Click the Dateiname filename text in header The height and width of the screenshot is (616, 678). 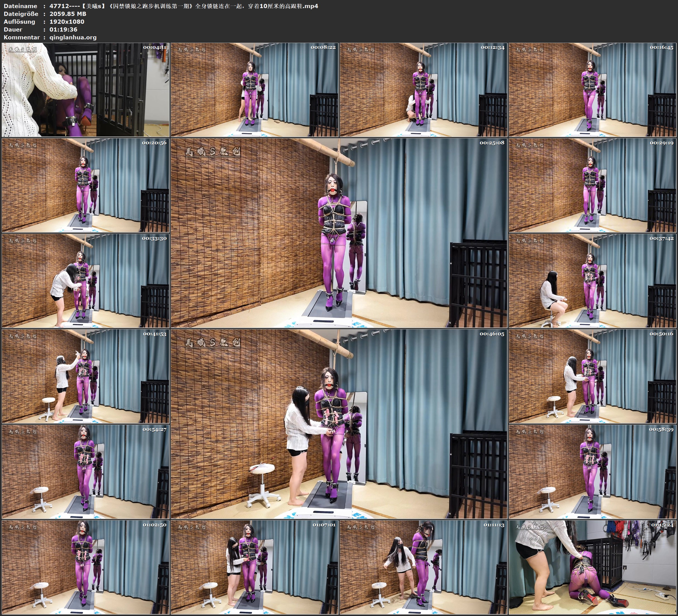click(183, 6)
